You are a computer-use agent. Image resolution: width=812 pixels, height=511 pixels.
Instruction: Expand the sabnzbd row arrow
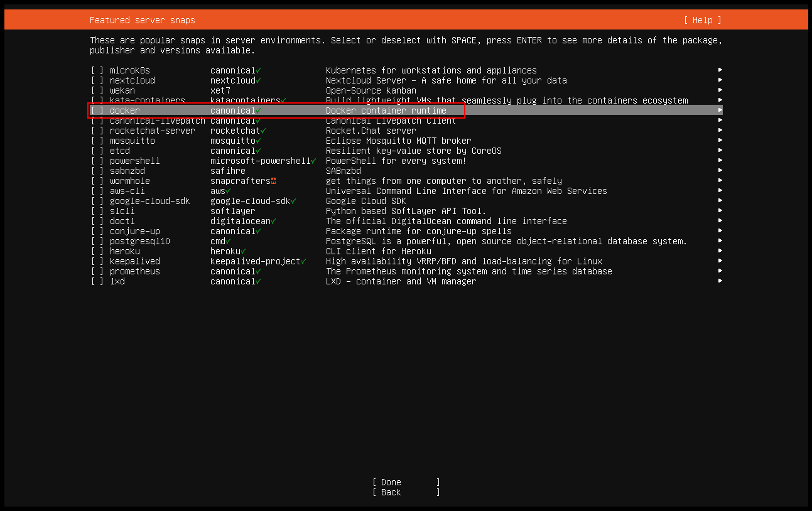pyautogui.click(x=720, y=171)
